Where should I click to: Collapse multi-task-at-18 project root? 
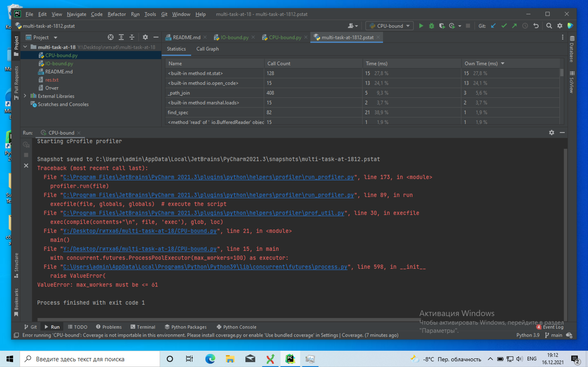pos(25,47)
